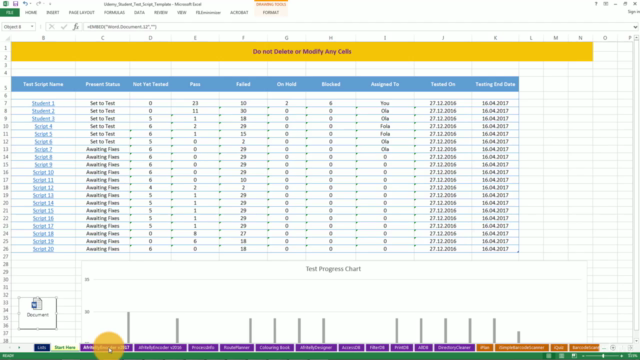The height and width of the screenshot is (360, 640).
Task: Open the Student 3 script link
Action: pos(43,119)
